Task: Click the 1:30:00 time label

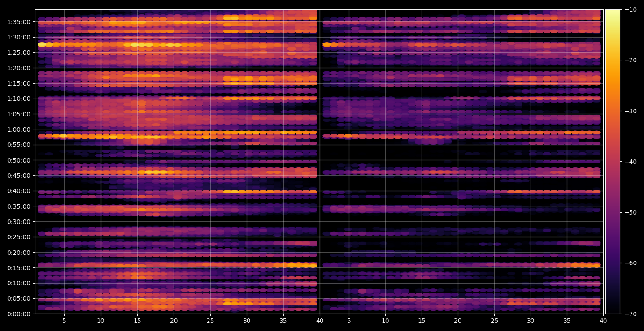Action: pyautogui.click(x=19, y=37)
